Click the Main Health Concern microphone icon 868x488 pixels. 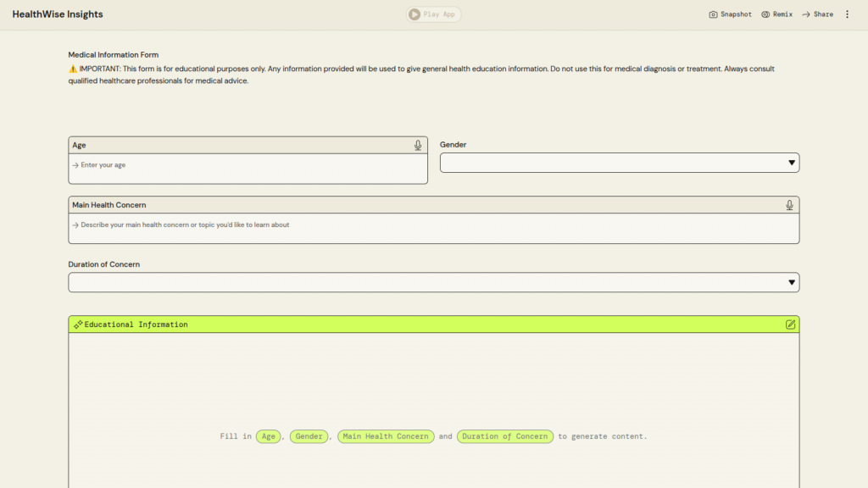[789, 205]
